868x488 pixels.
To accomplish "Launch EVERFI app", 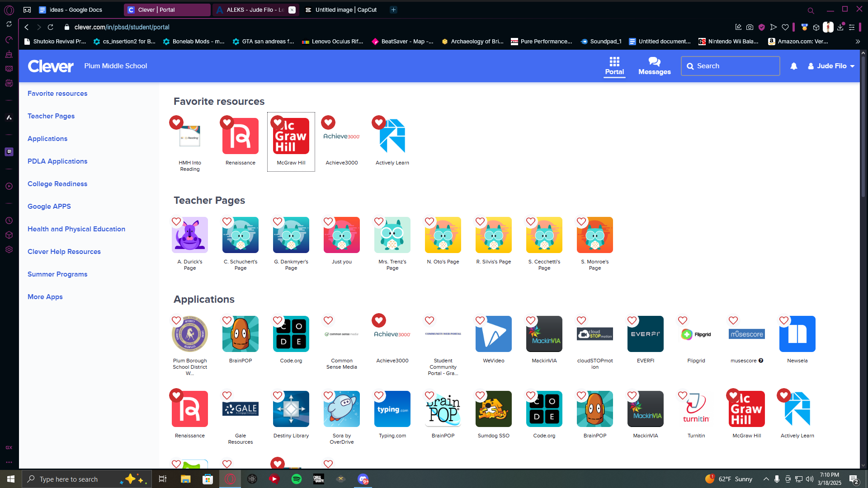I will pos(646,334).
